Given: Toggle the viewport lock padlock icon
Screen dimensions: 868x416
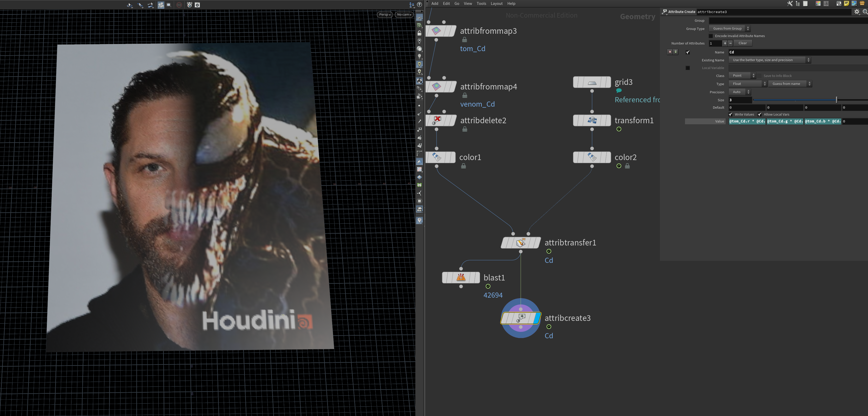Looking at the screenshot, I should [419, 33].
